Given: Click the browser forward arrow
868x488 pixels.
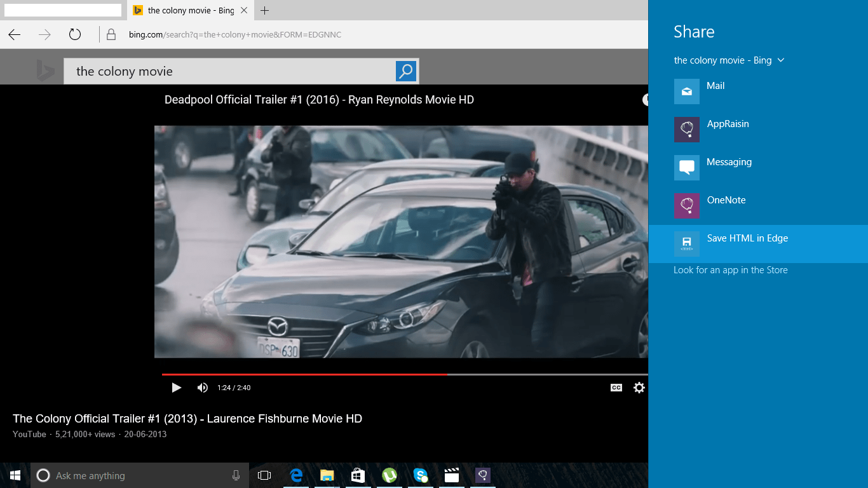Looking at the screenshot, I should pos(44,35).
